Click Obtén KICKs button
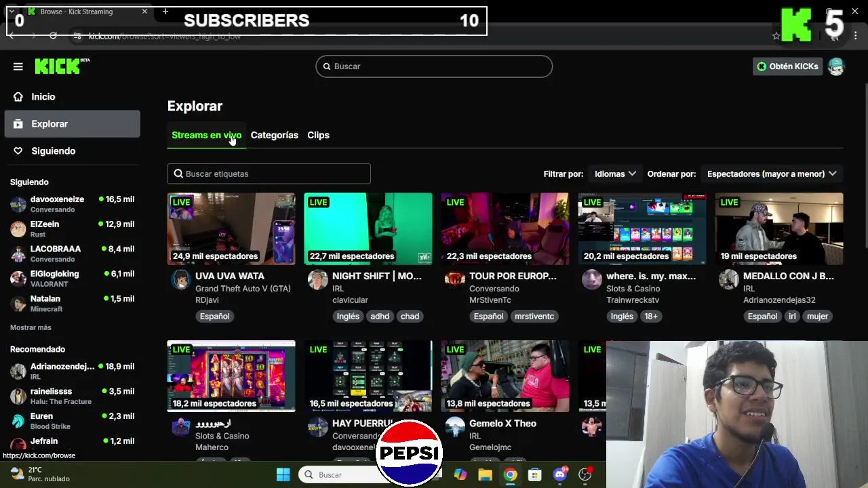Image resolution: width=868 pixels, height=488 pixels. tap(787, 66)
